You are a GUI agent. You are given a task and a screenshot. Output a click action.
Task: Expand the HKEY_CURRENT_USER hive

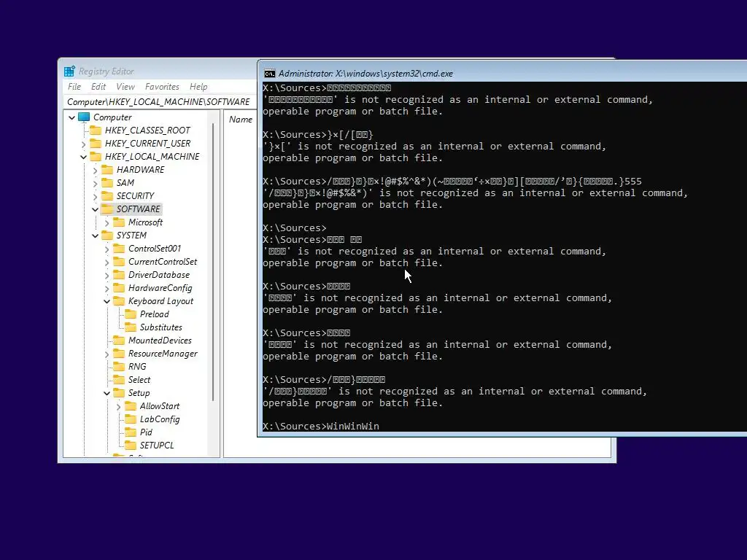coord(83,144)
